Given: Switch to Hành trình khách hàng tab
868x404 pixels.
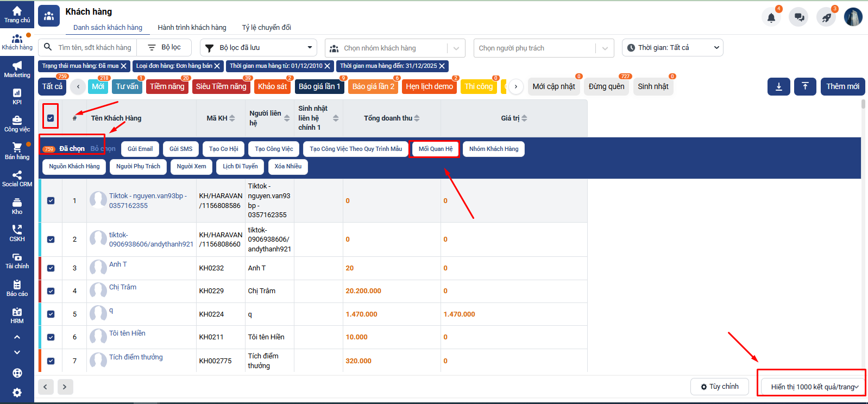Looking at the screenshot, I should tap(192, 28).
